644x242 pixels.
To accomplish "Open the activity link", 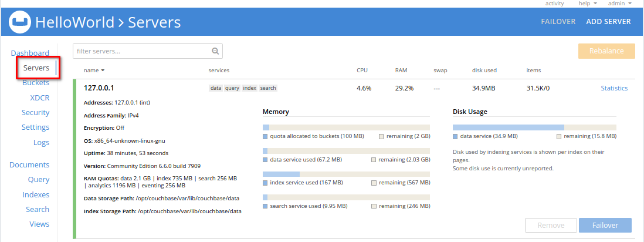I will (554, 4).
